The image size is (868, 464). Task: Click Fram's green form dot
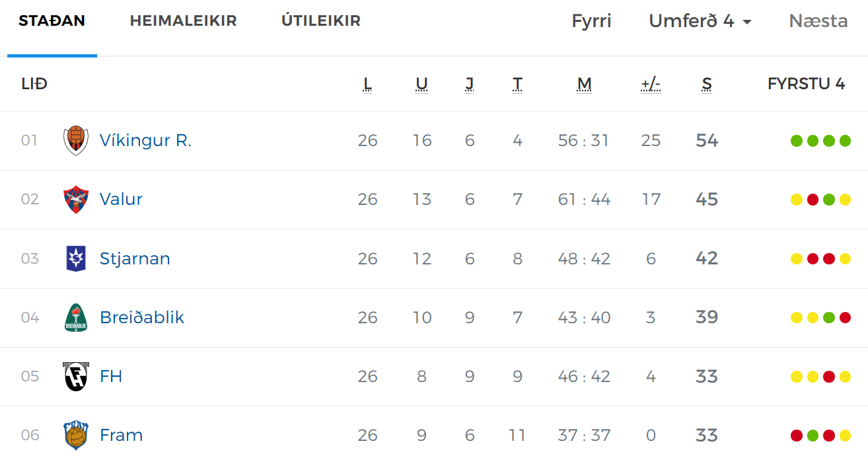pos(813,435)
